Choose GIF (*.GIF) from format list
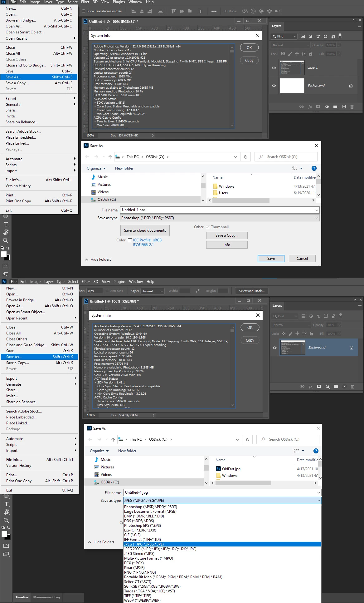 (x=132, y=535)
